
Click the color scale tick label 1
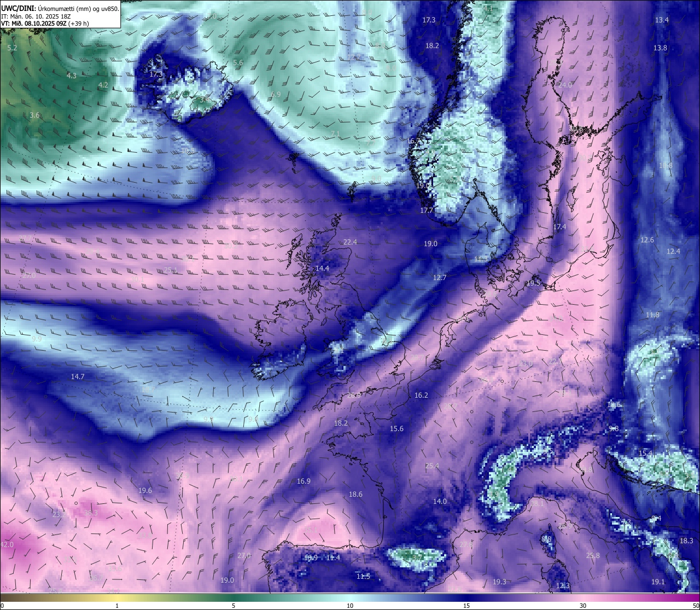(x=117, y=606)
